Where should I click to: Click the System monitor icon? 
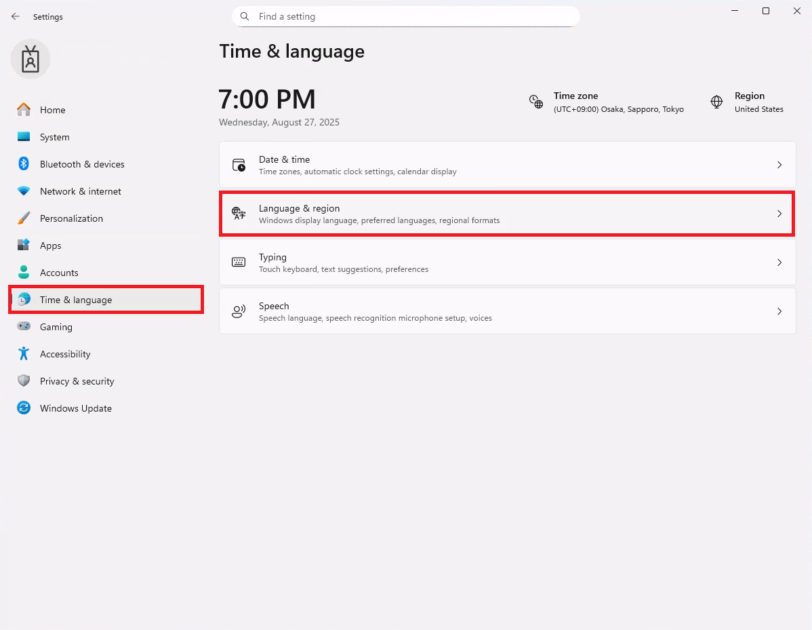[24, 137]
